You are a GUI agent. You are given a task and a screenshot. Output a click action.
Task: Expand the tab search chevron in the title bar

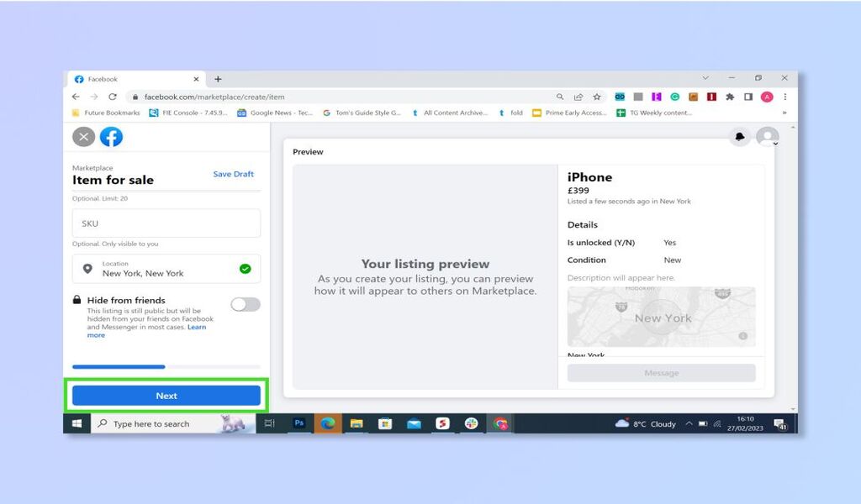(x=705, y=78)
